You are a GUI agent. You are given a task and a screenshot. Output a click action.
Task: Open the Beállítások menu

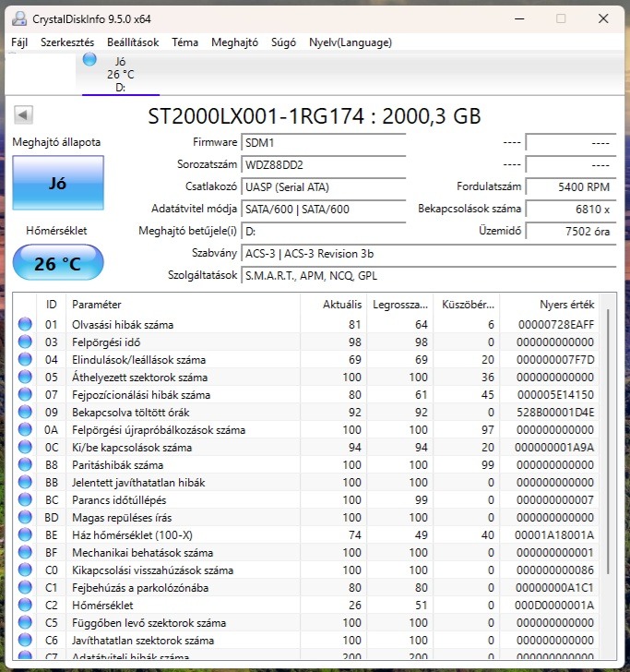point(133,42)
